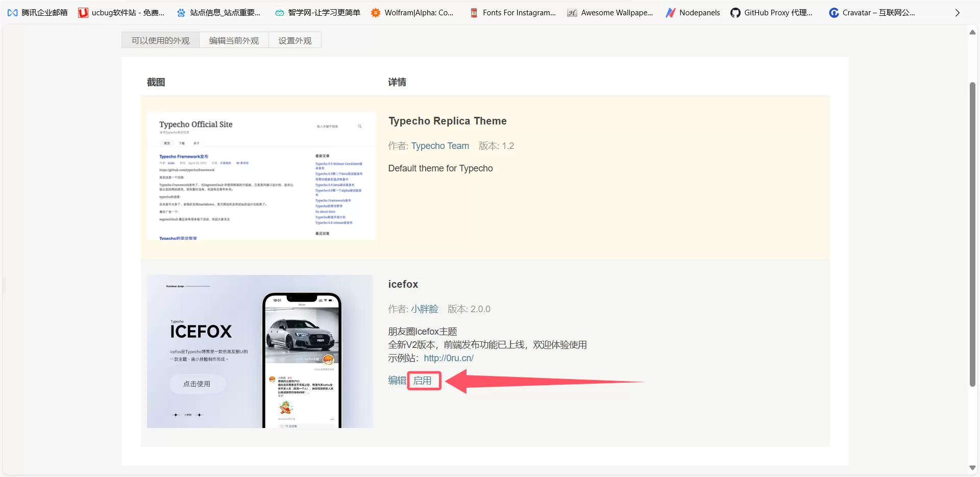Click 启用 to enable icefox theme
Screen dimensions: 980x477
tap(423, 381)
